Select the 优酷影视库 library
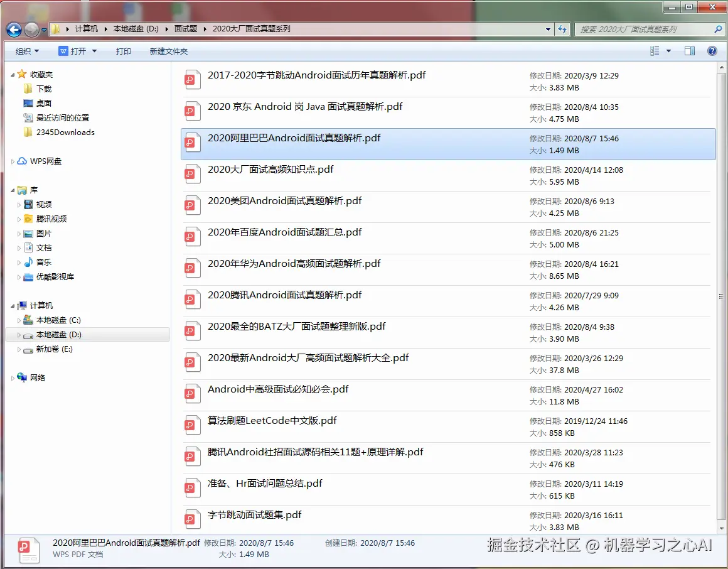Image resolution: width=728 pixels, height=569 pixels. tap(55, 277)
